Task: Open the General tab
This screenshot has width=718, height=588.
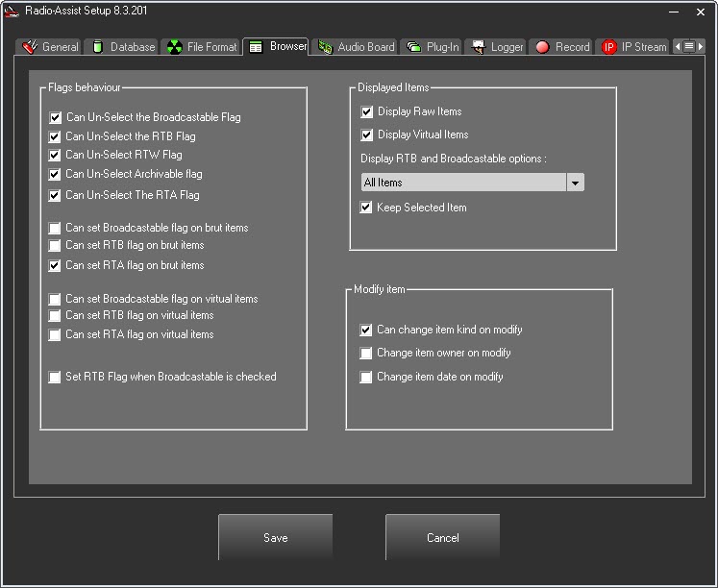Action: 50,47
